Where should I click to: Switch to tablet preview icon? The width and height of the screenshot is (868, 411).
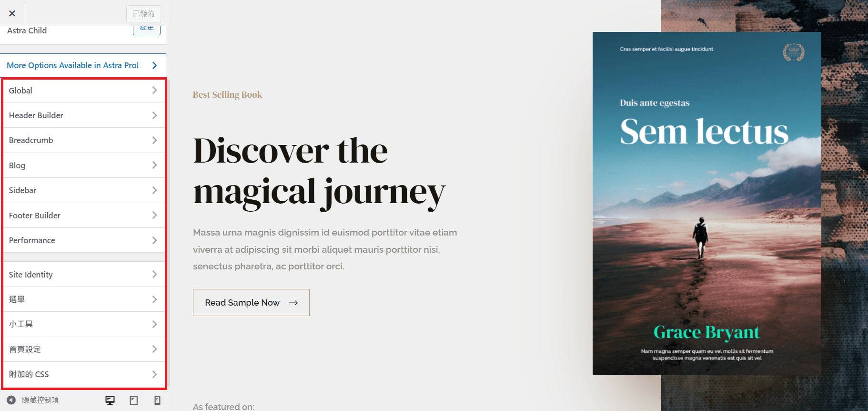(134, 400)
